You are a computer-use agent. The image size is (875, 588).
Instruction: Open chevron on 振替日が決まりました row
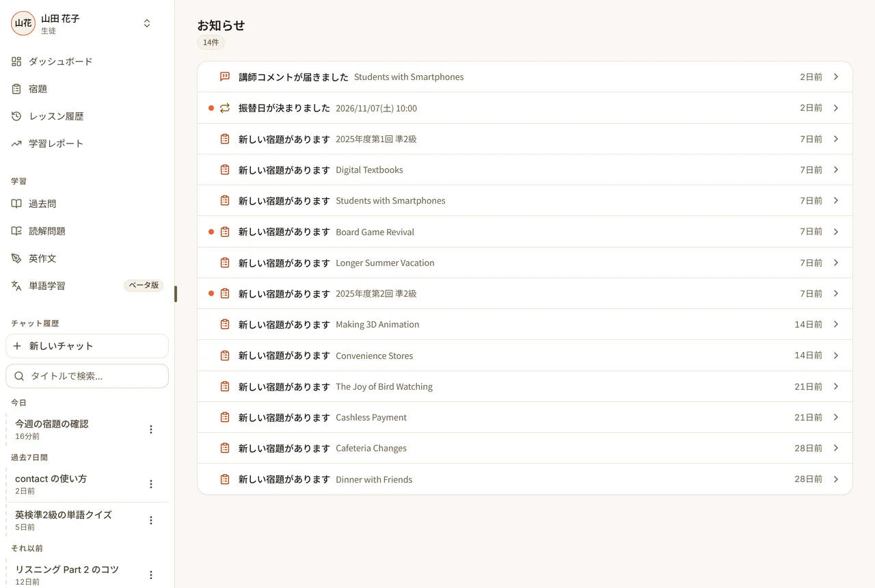point(836,108)
